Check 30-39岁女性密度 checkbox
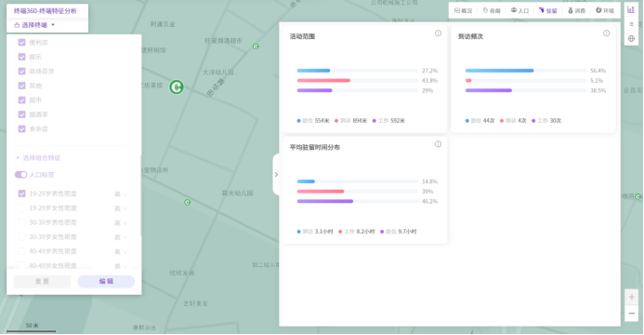The image size is (644, 335). [21, 236]
